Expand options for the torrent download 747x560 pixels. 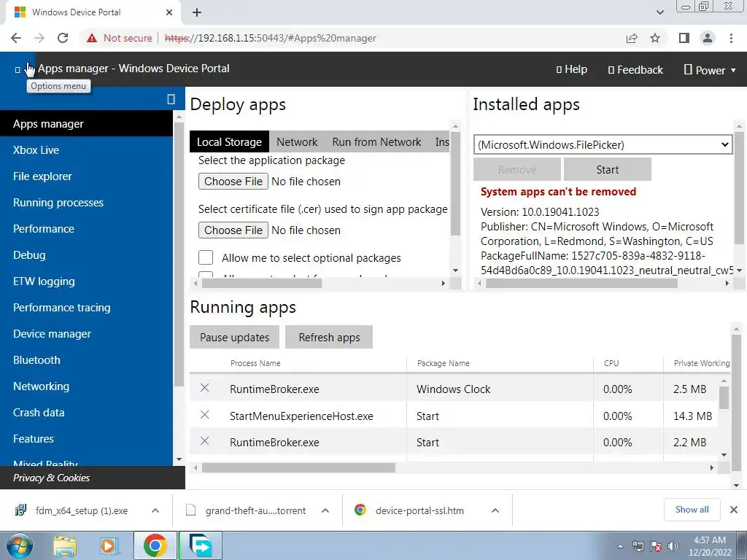point(325,510)
